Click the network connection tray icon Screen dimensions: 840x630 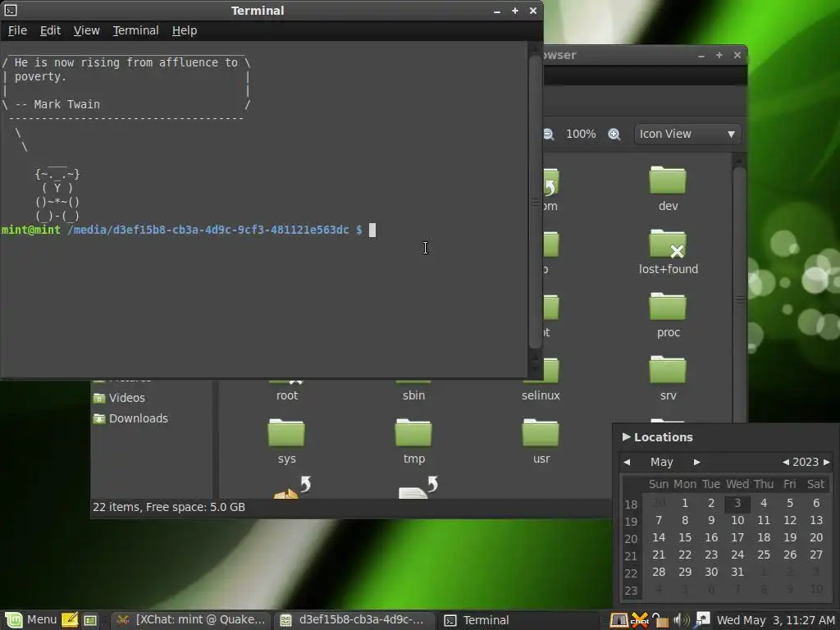pos(702,620)
